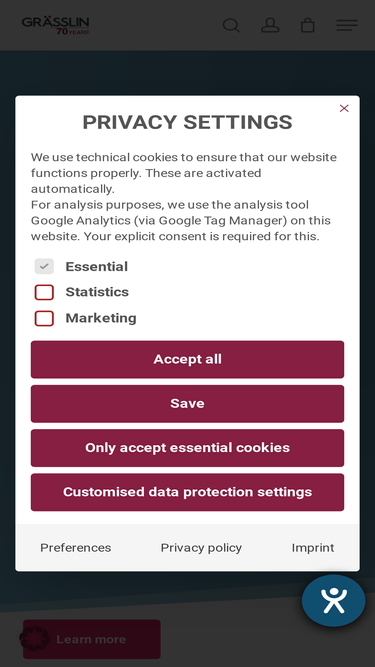Open the search magnifier icon
Viewport: 375px width, 667px height.
tap(231, 26)
